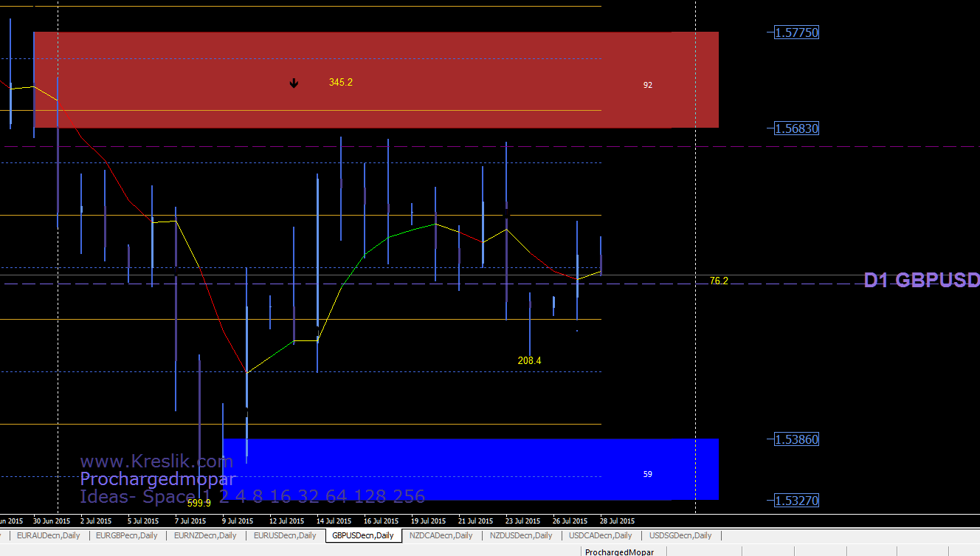Click the 7 Jul 2015 date label

tap(190, 521)
